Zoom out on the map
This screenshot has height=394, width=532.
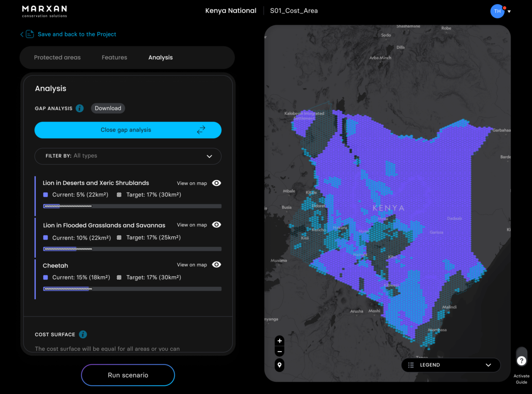tap(280, 352)
